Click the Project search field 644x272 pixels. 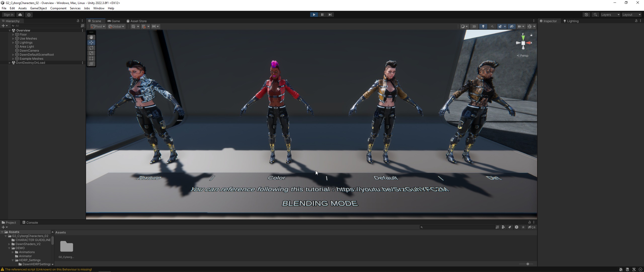[x=457, y=227]
